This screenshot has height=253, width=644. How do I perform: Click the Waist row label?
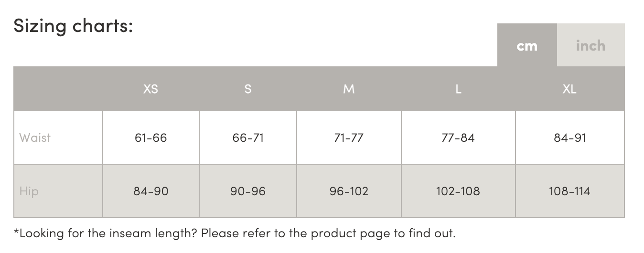[x=35, y=138]
